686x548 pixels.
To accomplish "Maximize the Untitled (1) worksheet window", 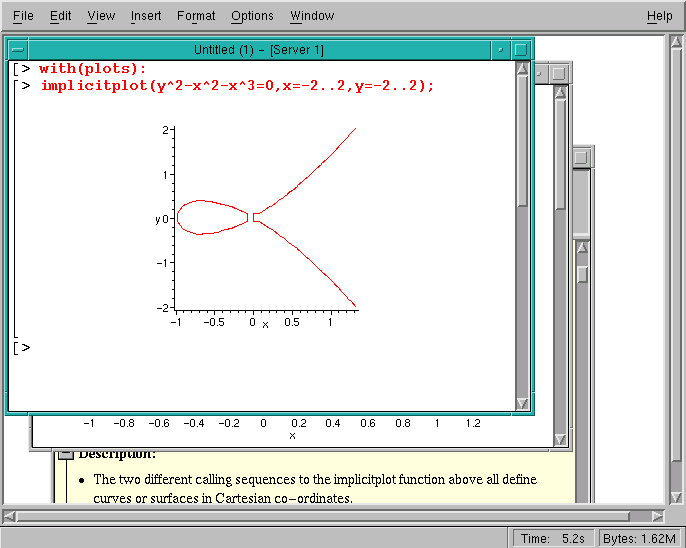I will click(521, 49).
